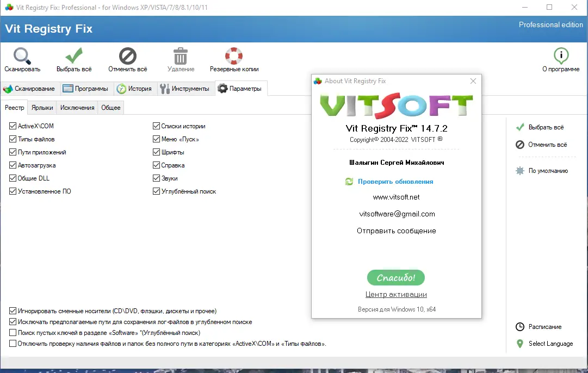Toggle the Углублённый поиск checkbox
The image size is (588, 373).
[x=156, y=191]
